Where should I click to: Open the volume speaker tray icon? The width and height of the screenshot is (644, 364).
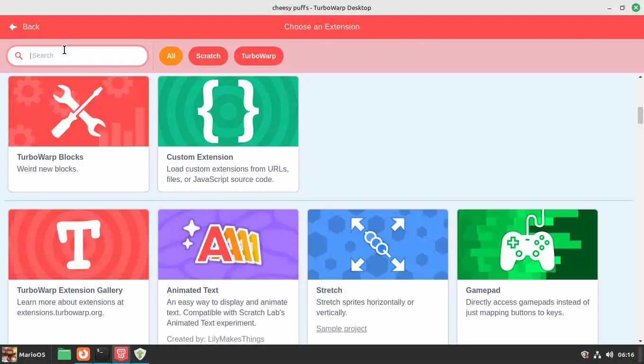(609, 355)
